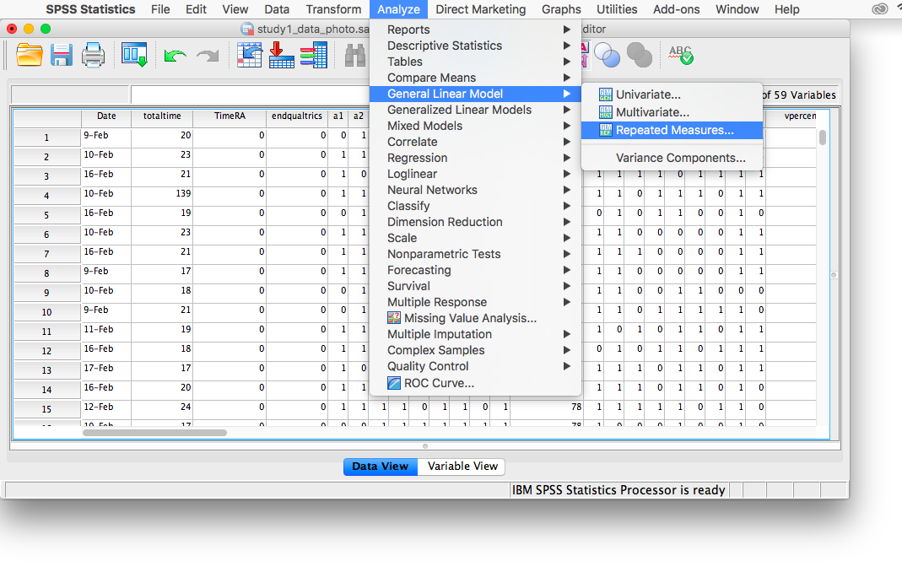Image resolution: width=902 pixels, height=588 pixels.
Task: Expand the Generalized Linear Models submenu
Action: coord(475,110)
